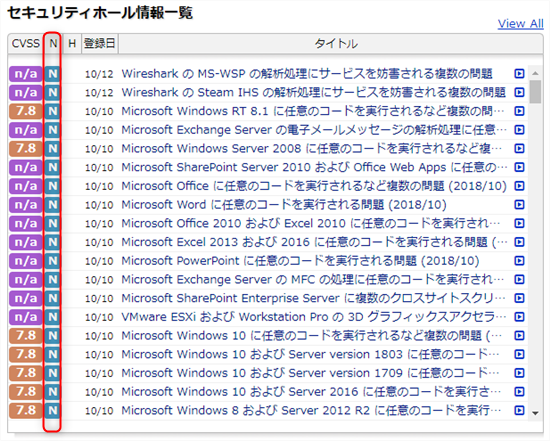Screen dimensions: 550x441
Task: Sort by CVSS column header
Action: coord(25,44)
